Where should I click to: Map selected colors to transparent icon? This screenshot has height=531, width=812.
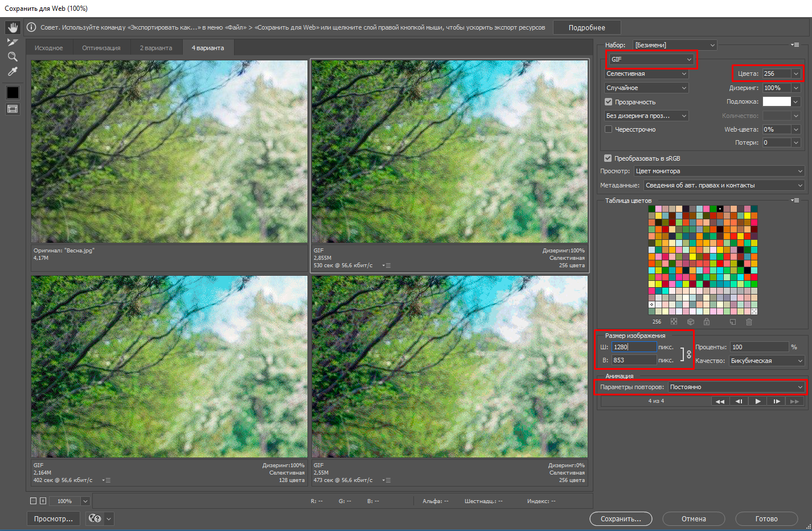point(674,322)
